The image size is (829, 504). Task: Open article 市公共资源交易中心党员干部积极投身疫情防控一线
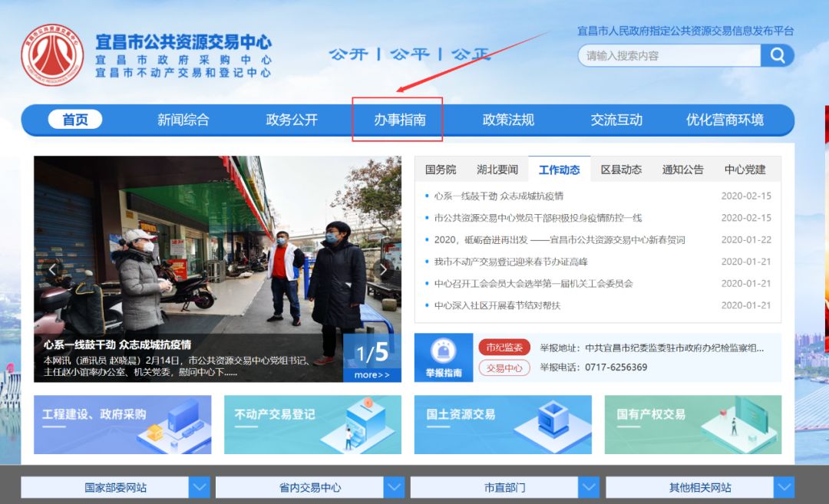coord(537,218)
